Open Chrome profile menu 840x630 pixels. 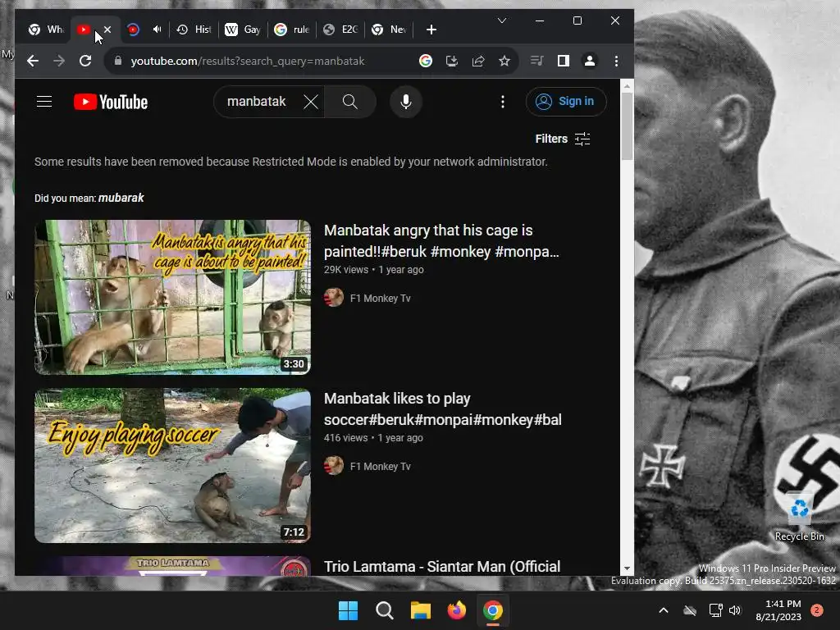[x=589, y=61]
